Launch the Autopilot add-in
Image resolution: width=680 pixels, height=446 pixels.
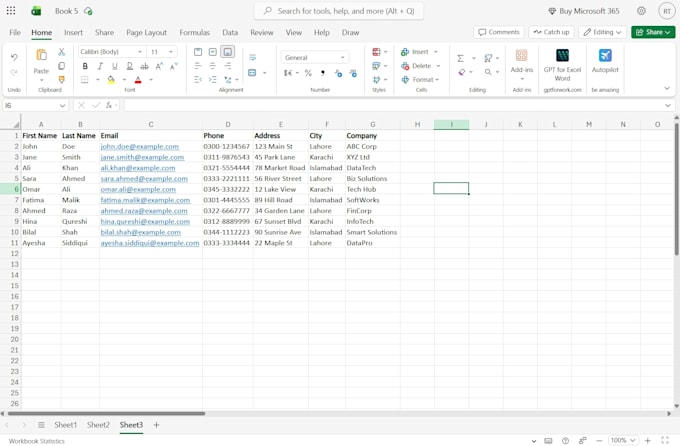[x=605, y=61]
